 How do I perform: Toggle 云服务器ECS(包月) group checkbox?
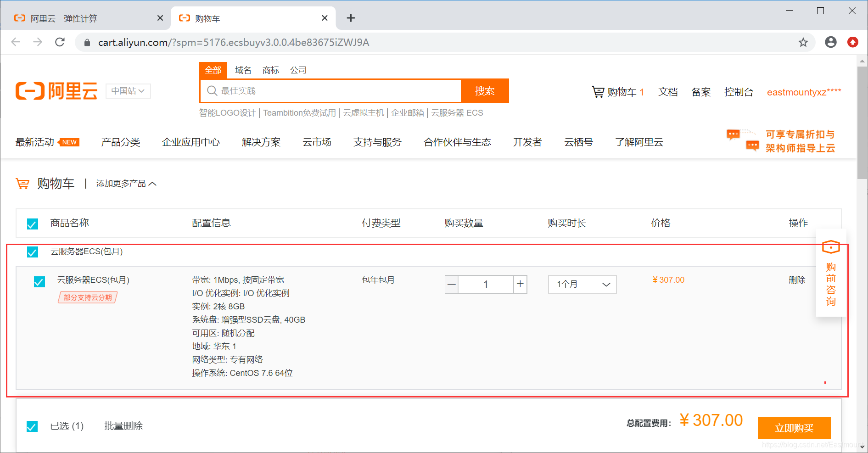(33, 252)
